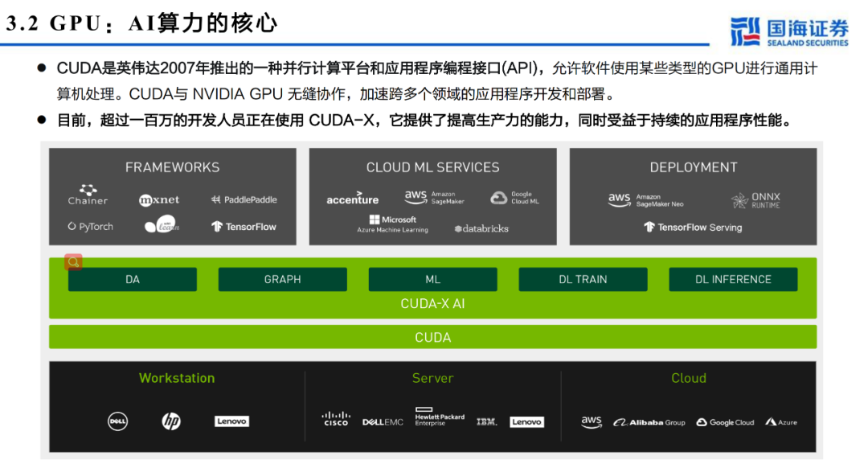Click the CUDA bar
Screen dimensions: 868x460
coord(433,337)
